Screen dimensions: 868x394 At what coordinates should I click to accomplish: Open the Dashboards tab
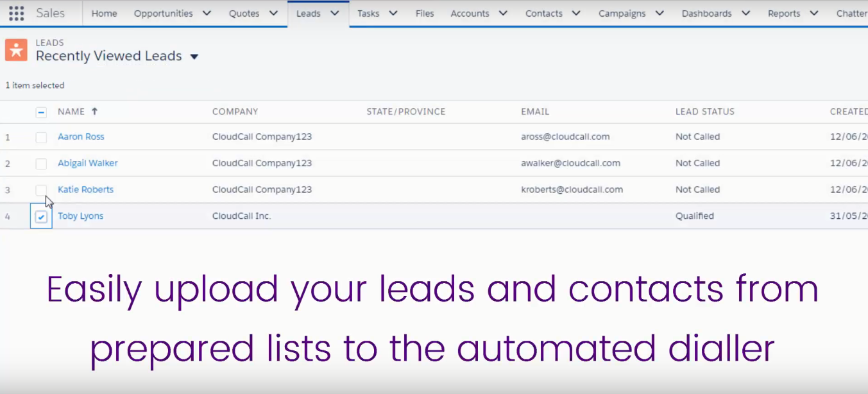tap(707, 13)
